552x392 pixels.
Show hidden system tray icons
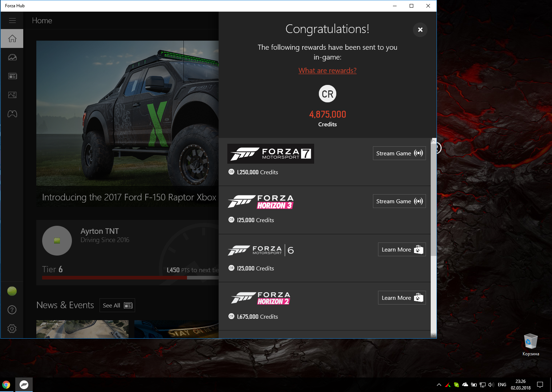439,385
